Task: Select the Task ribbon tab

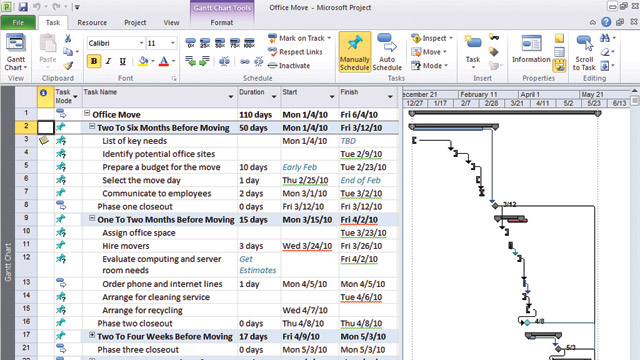Action: click(x=53, y=22)
